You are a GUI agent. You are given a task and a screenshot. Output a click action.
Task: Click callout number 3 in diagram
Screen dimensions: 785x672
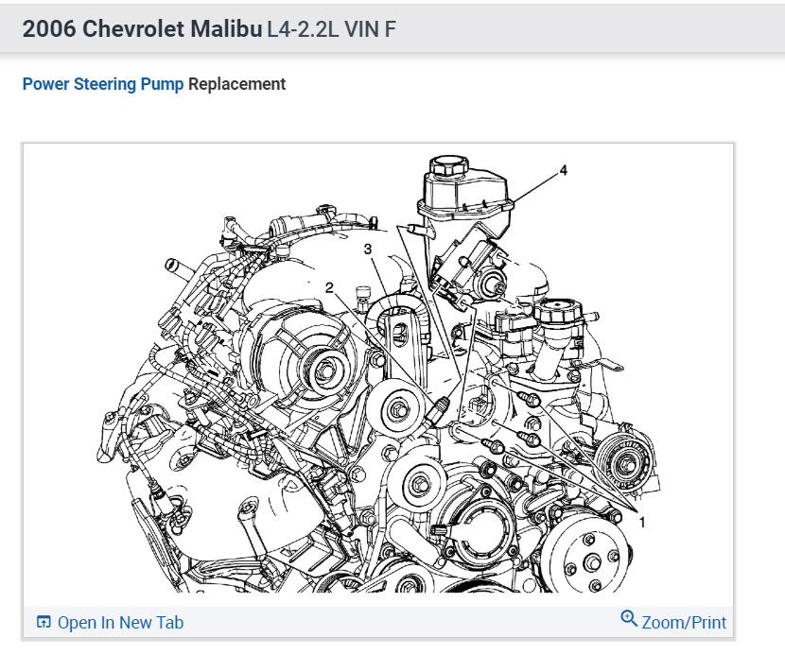point(368,249)
